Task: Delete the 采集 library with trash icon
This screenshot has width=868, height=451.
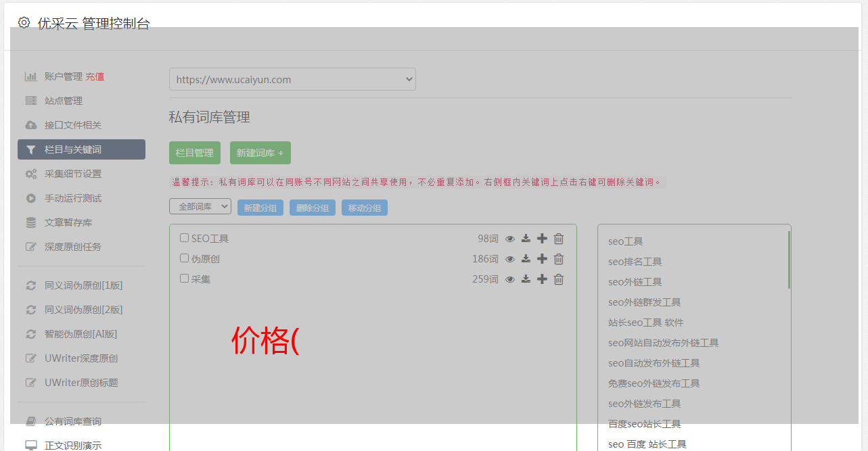Action: tap(559, 279)
